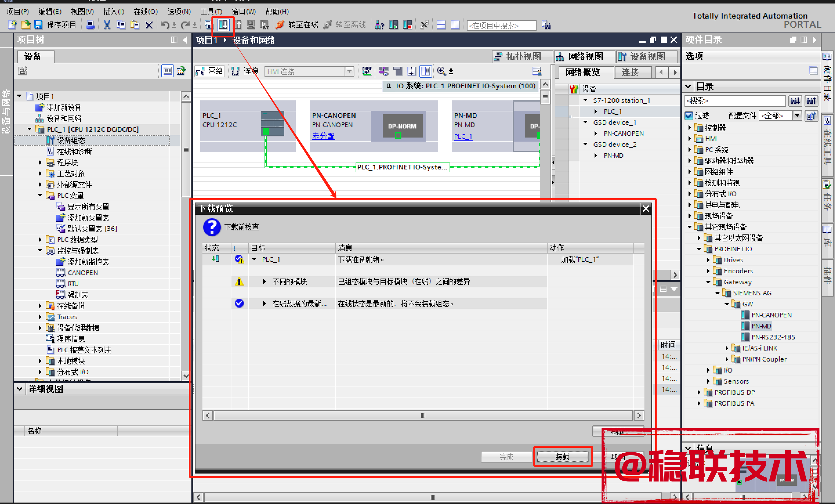Viewport: 835px width, 504px height.
Task: Click the Undo arrow icon
Action: pyautogui.click(x=165, y=25)
